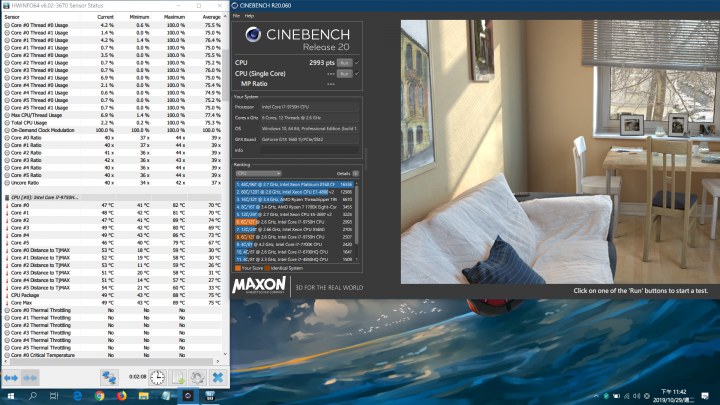Click the HWiNFO horizontal scrollbar
This screenshot has width=720, height=405.
pyautogui.click(x=112, y=362)
